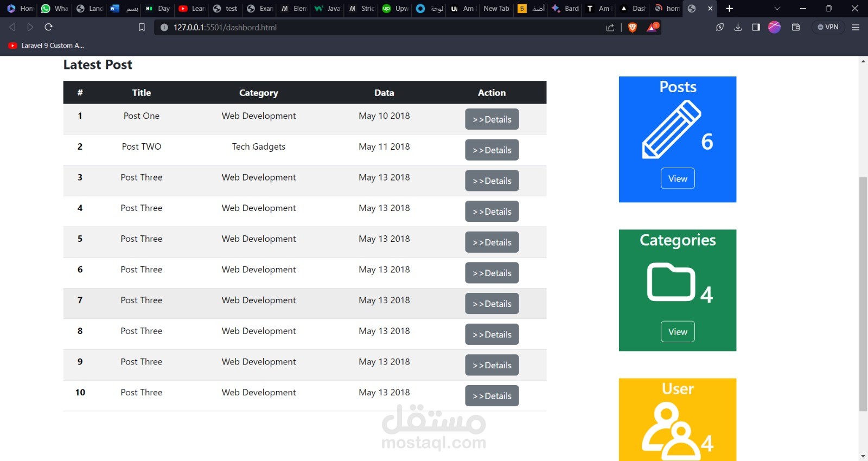Click the Title column header
The image size is (868, 461).
tap(142, 93)
